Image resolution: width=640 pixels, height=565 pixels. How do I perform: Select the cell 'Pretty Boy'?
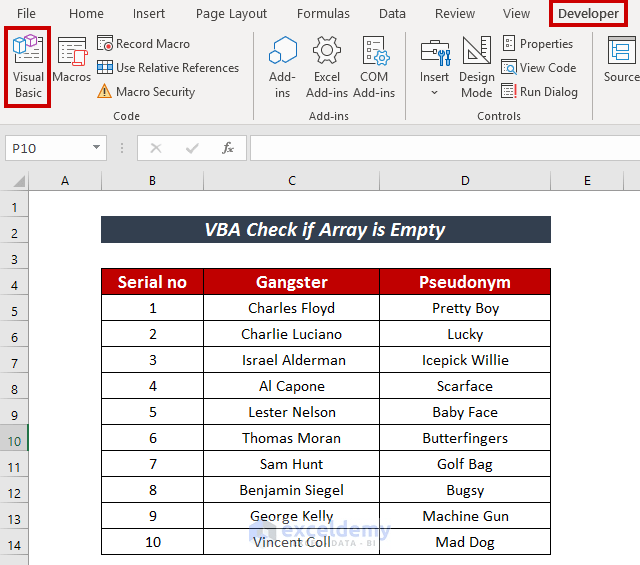(x=465, y=308)
